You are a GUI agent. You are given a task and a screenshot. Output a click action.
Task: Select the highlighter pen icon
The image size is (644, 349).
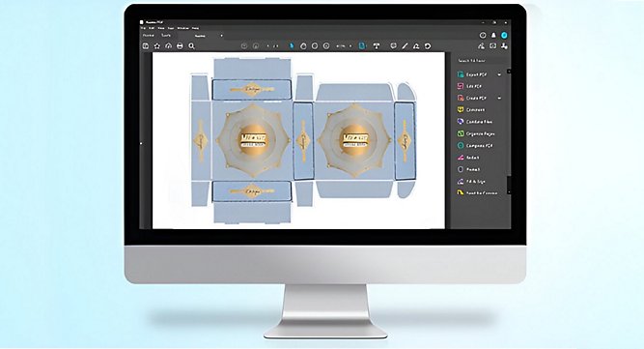point(405,46)
